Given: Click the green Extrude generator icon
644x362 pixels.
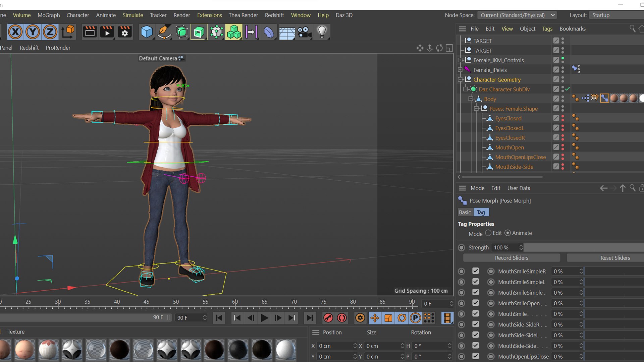Looking at the screenshot, I should [199, 32].
